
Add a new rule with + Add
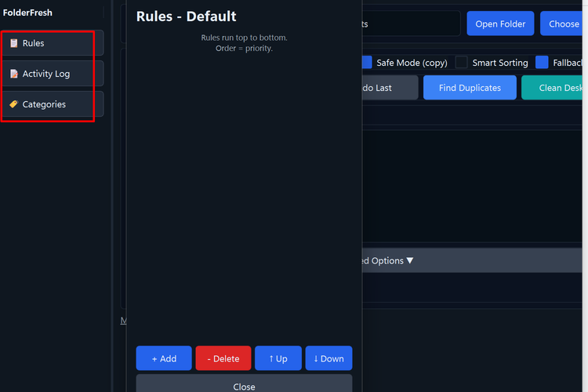tap(164, 358)
